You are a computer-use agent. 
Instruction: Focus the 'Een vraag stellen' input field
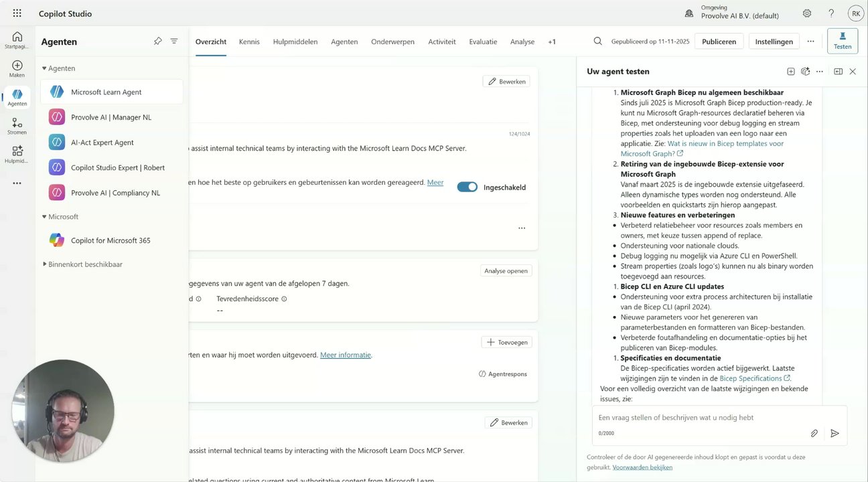pos(719,418)
